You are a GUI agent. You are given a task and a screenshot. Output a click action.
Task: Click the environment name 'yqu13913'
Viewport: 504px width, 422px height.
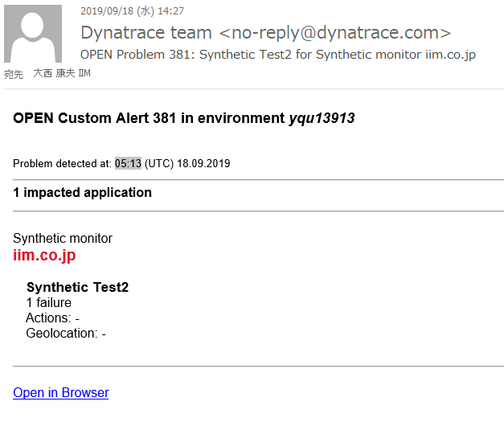pyautogui.click(x=322, y=118)
